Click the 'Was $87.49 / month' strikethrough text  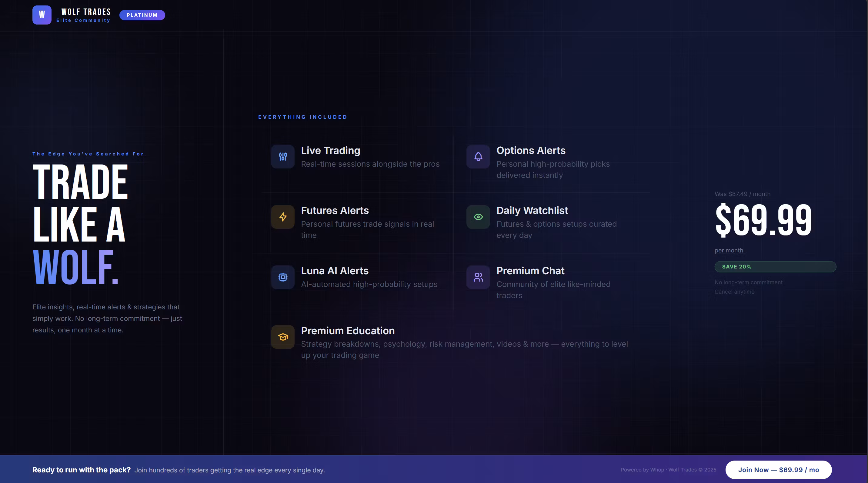pyautogui.click(x=743, y=194)
